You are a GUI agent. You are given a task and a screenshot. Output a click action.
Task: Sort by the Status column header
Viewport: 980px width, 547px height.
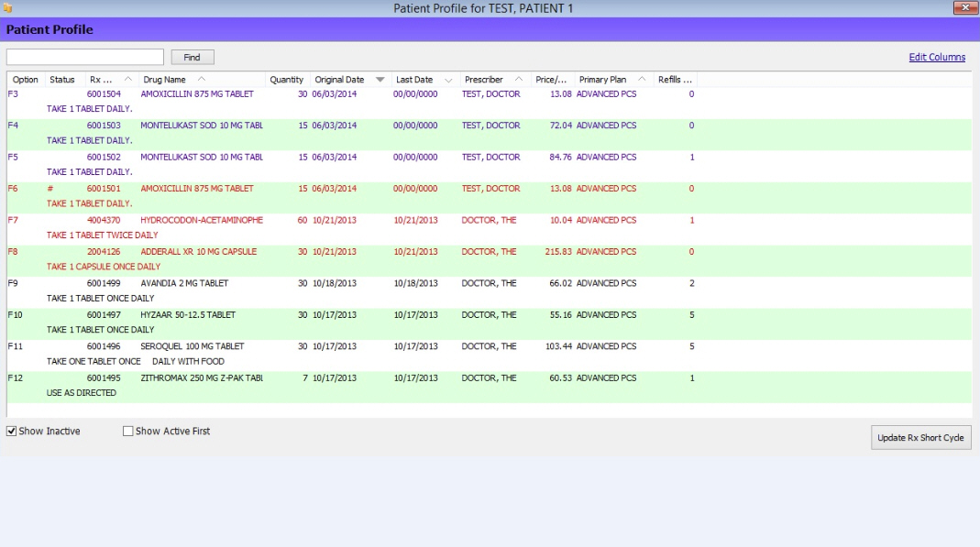[x=61, y=80]
